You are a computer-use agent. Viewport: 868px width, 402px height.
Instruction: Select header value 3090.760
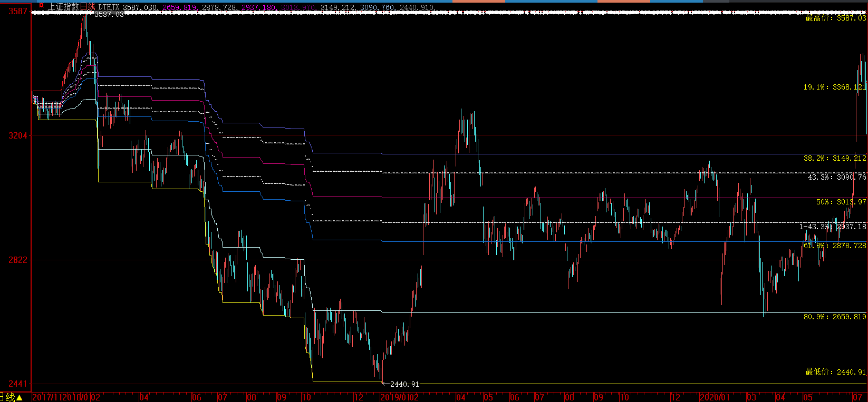pyautogui.click(x=377, y=7)
